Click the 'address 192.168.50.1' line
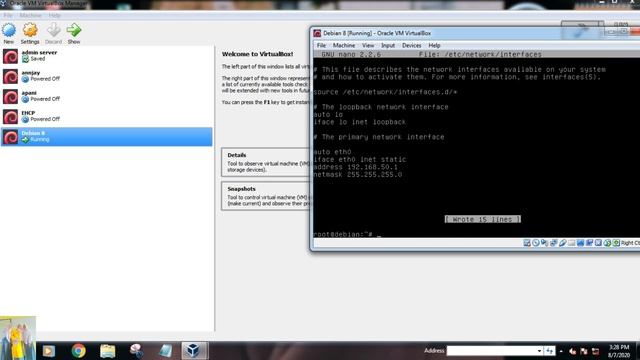Image resolution: width=640 pixels, height=360 pixels. [355, 167]
